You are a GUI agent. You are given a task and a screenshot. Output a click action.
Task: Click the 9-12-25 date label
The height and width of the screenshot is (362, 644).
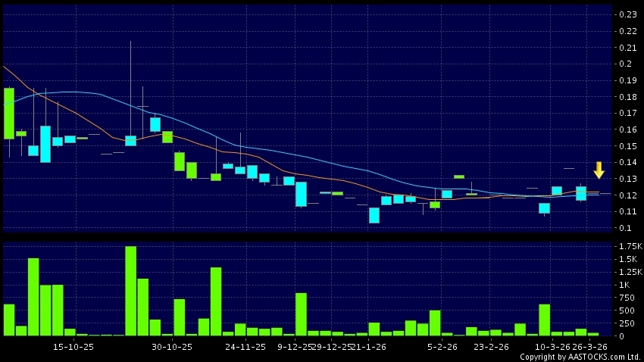coord(295,346)
